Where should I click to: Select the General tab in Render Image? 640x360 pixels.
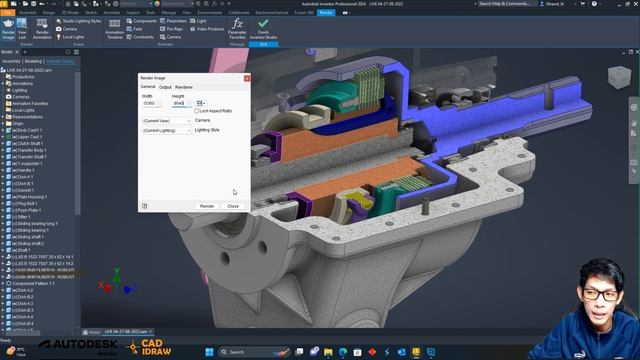[148, 87]
